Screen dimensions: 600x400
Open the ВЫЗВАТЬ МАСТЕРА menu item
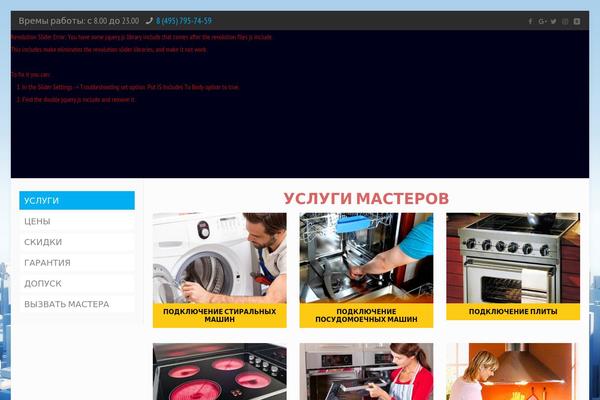77,304
